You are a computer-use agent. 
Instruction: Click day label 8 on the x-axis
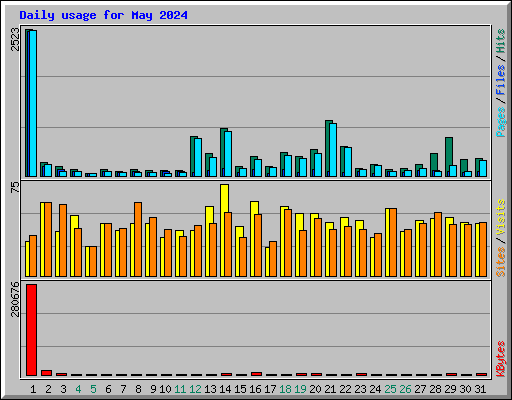(x=138, y=389)
